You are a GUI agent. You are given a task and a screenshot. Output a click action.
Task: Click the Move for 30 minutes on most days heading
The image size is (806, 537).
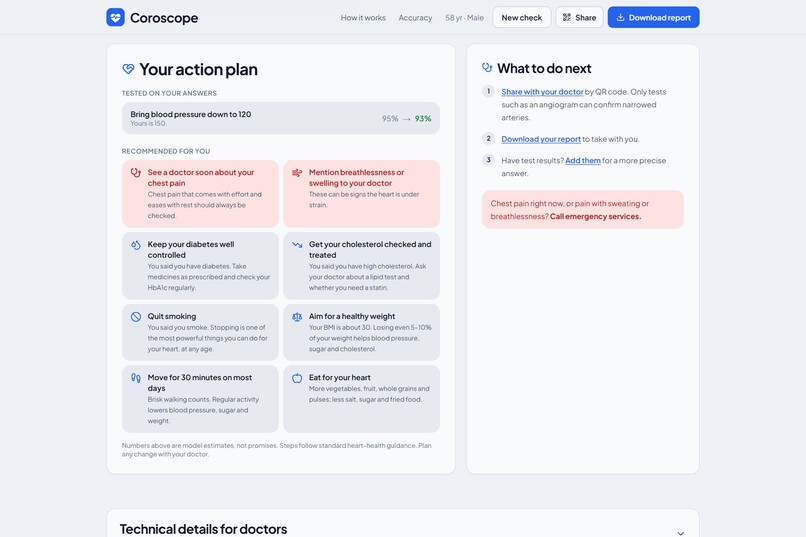pyautogui.click(x=199, y=383)
